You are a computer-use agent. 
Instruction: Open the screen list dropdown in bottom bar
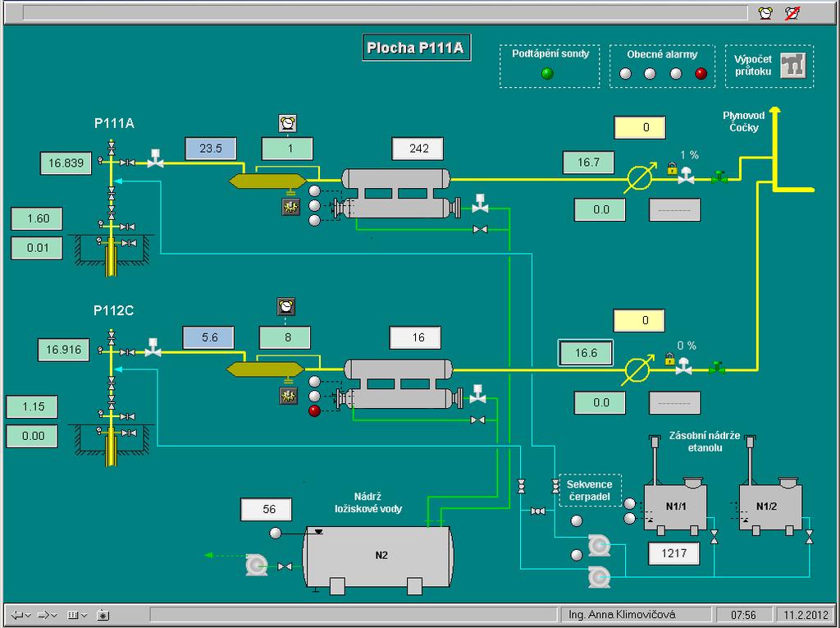(x=77, y=615)
